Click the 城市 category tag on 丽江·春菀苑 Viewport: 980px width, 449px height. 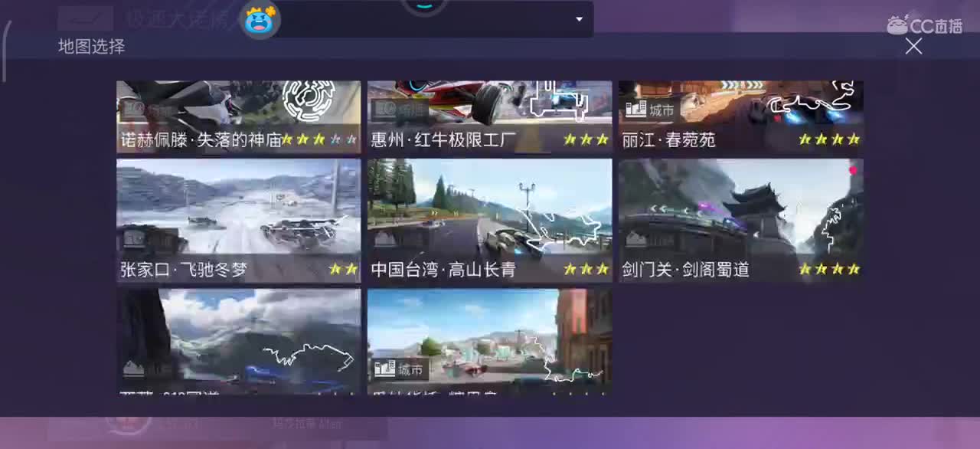coord(649,110)
